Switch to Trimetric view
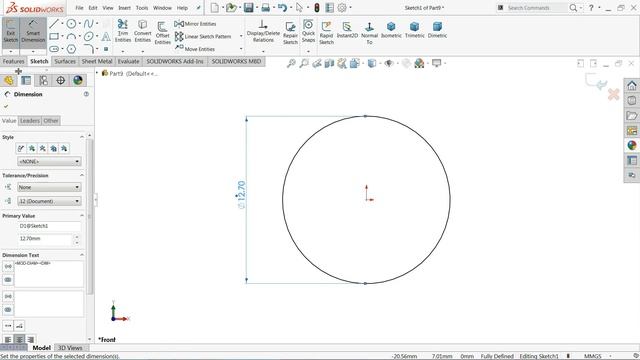 coord(414,30)
